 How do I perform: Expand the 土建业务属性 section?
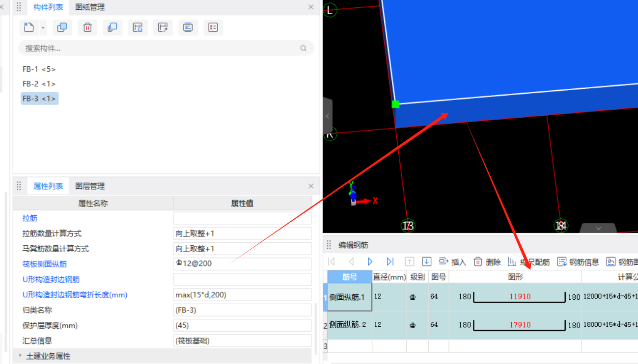point(21,356)
